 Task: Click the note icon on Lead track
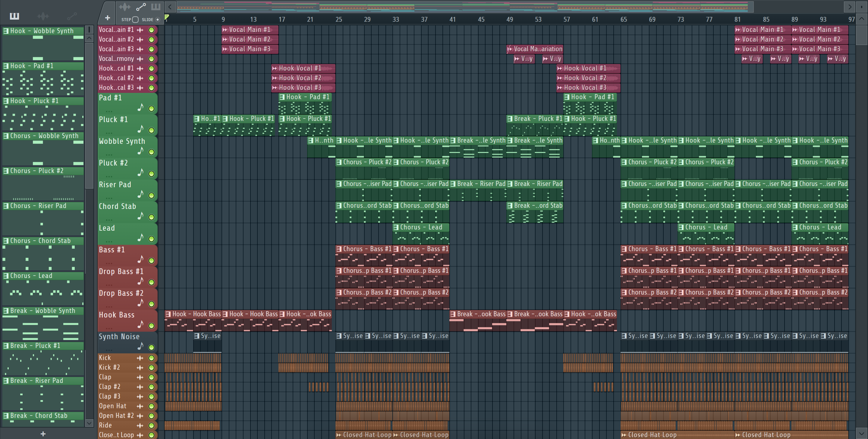coord(140,237)
